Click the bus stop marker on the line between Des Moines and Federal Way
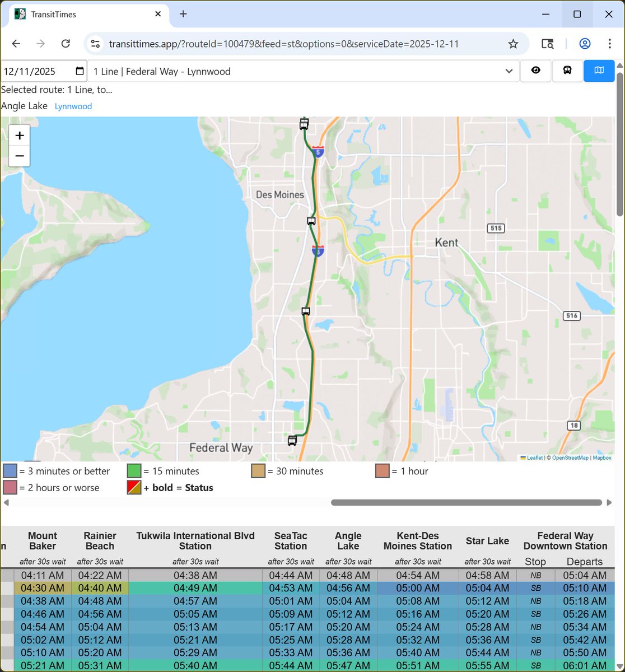625x672 pixels. 306,311
